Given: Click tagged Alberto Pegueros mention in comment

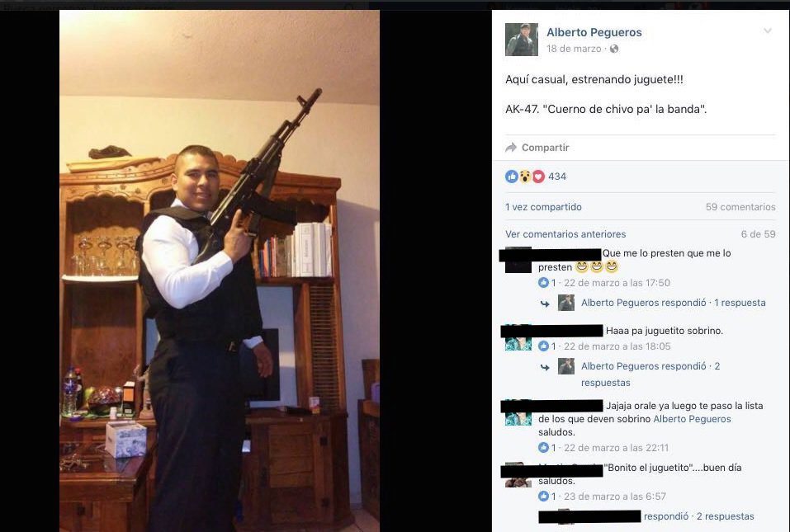Looking at the screenshot, I should click(x=692, y=419).
